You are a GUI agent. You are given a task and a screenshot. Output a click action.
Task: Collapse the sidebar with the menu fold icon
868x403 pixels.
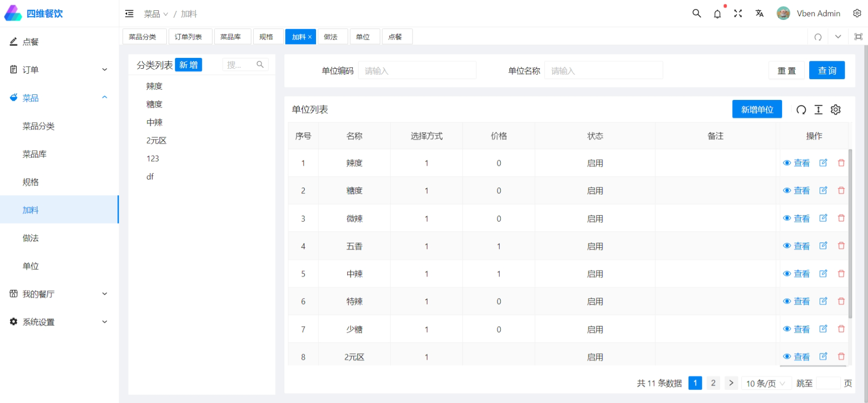click(x=129, y=14)
